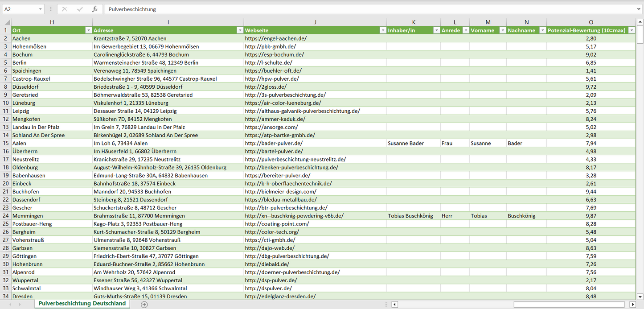Click the Insert Function fx icon

94,9
